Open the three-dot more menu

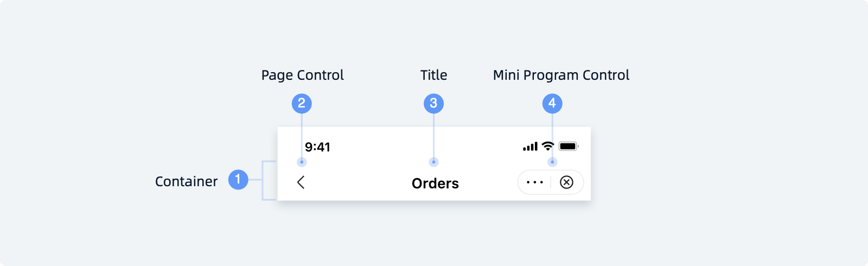point(535,182)
